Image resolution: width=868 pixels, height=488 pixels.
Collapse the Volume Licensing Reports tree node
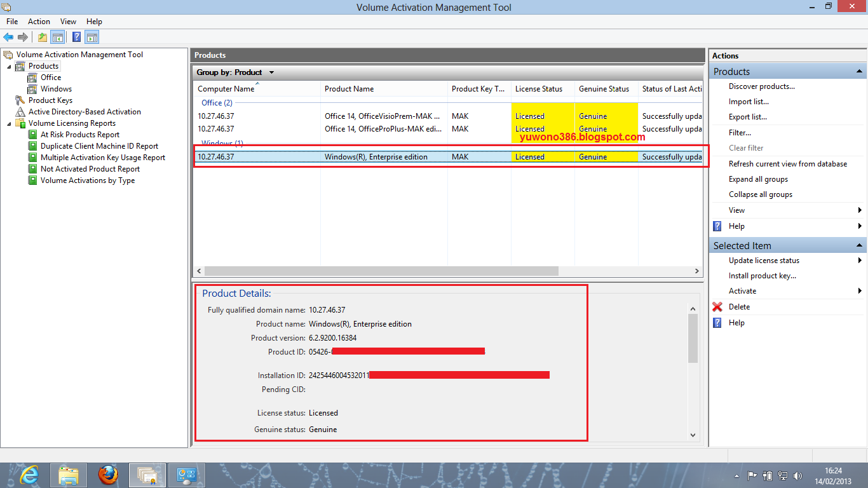click(10, 123)
